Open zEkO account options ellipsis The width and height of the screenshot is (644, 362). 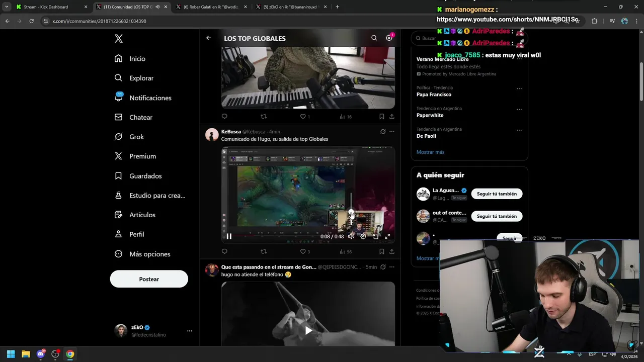point(190,331)
